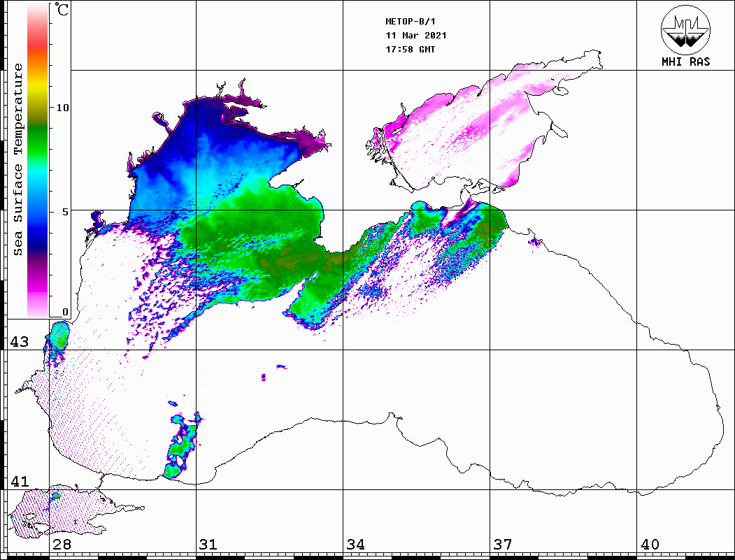The width and height of the screenshot is (735, 560).
Task: Click longitude label '37'
Action: point(503,545)
